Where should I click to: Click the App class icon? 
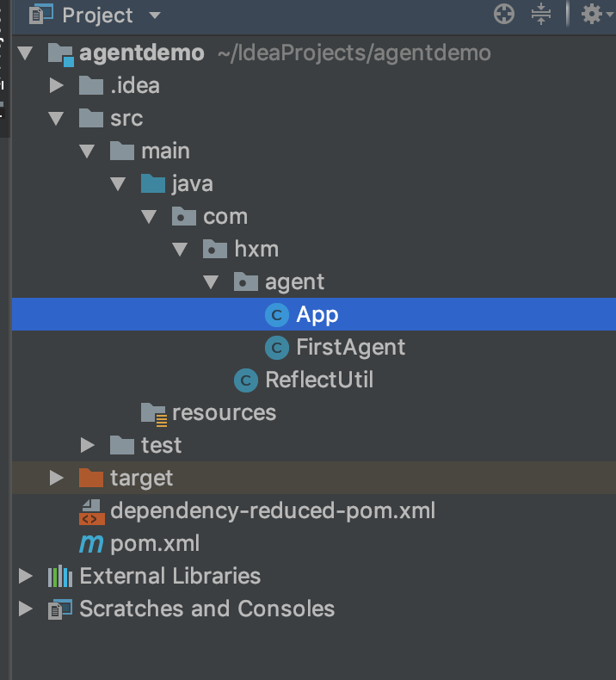tap(276, 315)
